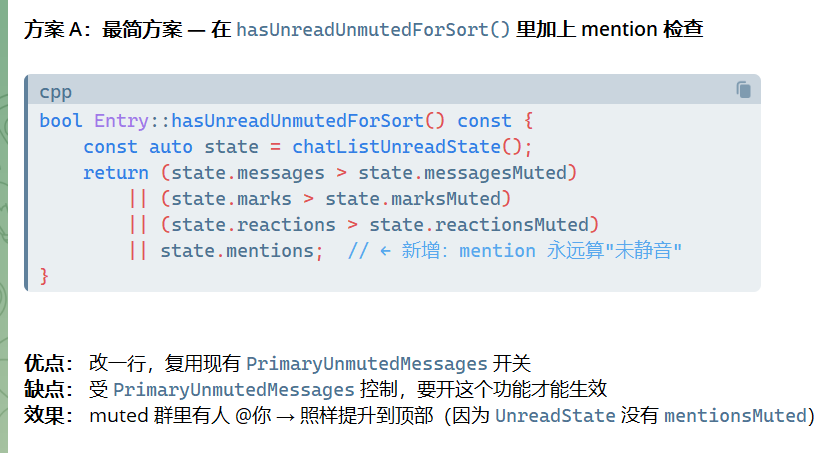Image resolution: width=838 pixels, height=453 pixels.
Task: Click the state.marksMuted expression
Action: [x=413, y=199]
